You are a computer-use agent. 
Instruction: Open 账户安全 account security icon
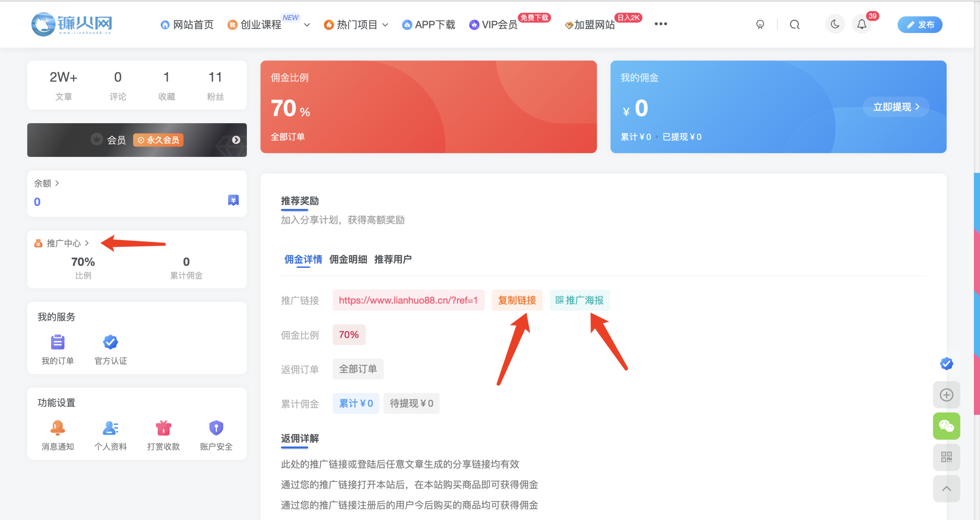pos(216,428)
